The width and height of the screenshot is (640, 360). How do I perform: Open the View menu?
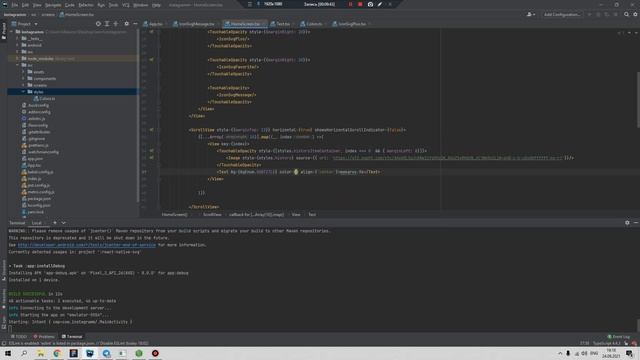pos(37,5)
